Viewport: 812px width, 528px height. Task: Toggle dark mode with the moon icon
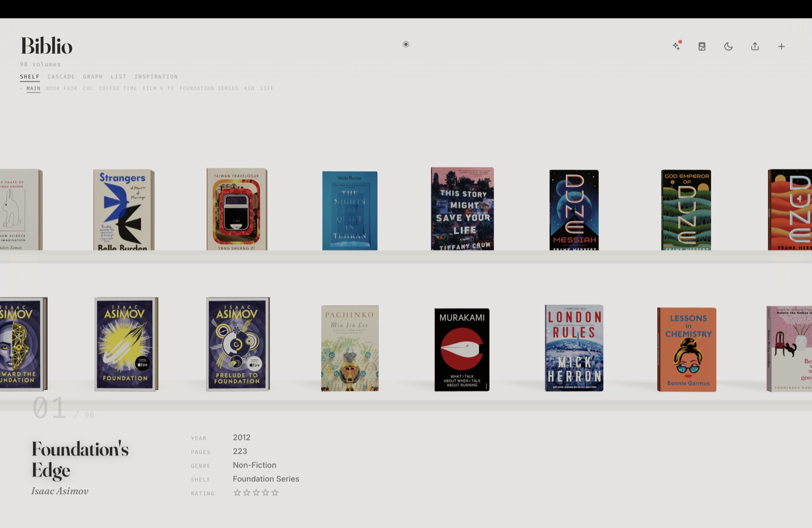(728, 46)
